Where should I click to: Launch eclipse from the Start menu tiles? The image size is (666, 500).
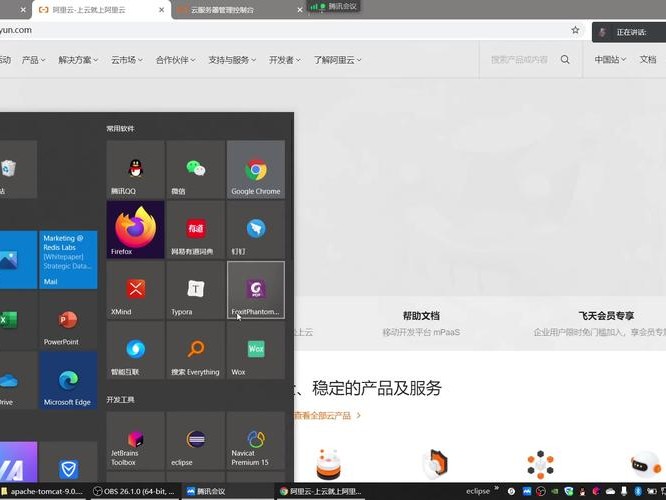click(x=196, y=441)
